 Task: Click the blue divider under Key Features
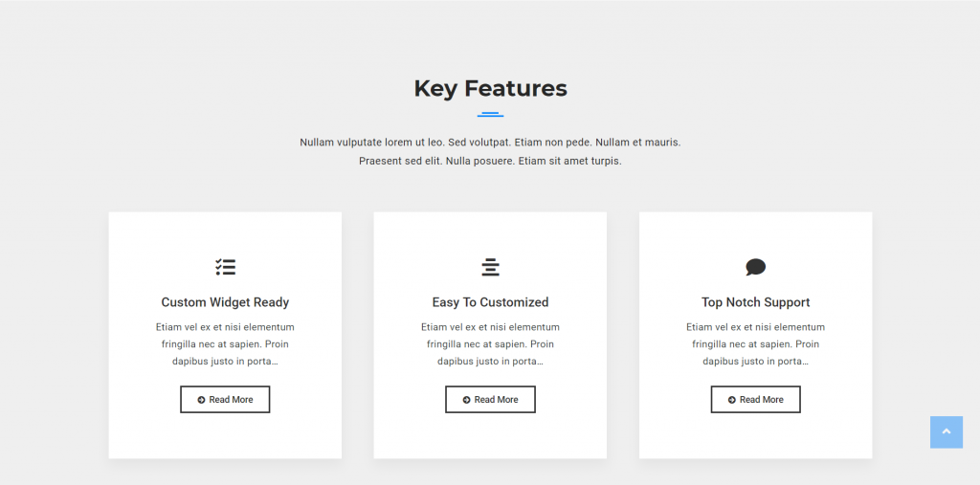[x=490, y=114]
